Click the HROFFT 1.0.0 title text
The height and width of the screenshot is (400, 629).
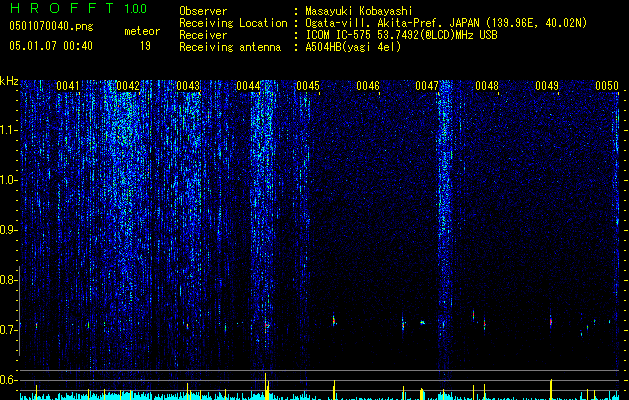point(78,8)
